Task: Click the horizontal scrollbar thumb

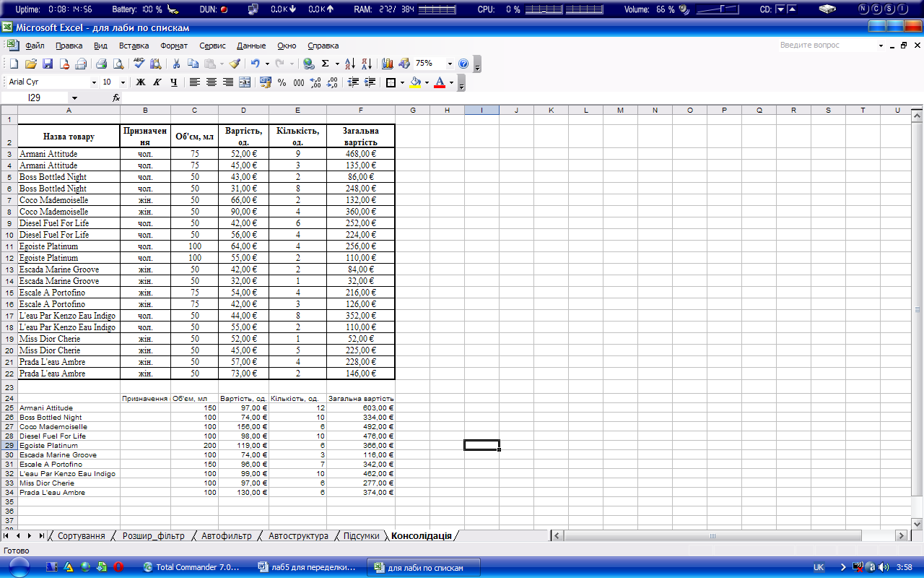Action: [x=712, y=536]
